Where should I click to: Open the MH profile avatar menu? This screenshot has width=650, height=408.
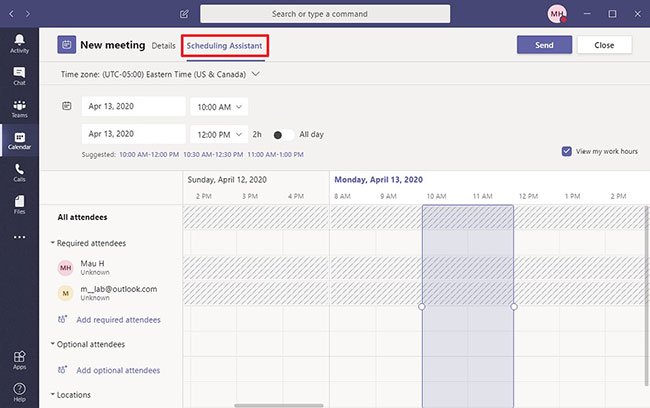557,14
